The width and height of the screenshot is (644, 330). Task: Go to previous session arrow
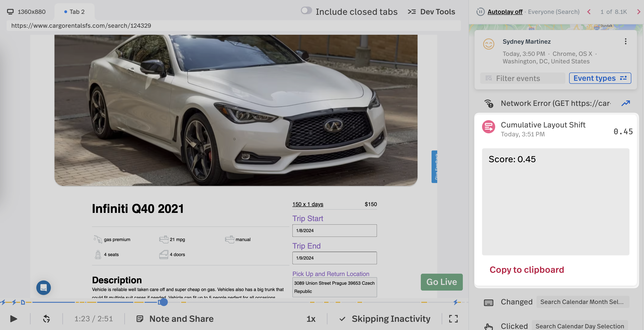589,12
